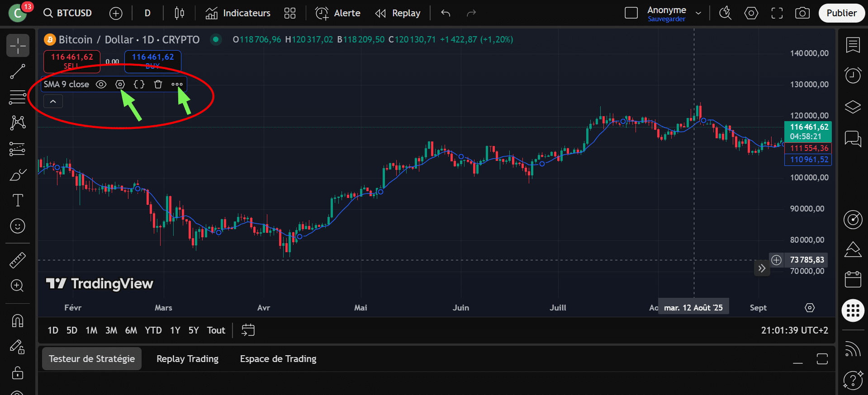Viewport: 868px width, 395px height.
Task: Open the alarm clock alerts panel
Action: coord(853,75)
